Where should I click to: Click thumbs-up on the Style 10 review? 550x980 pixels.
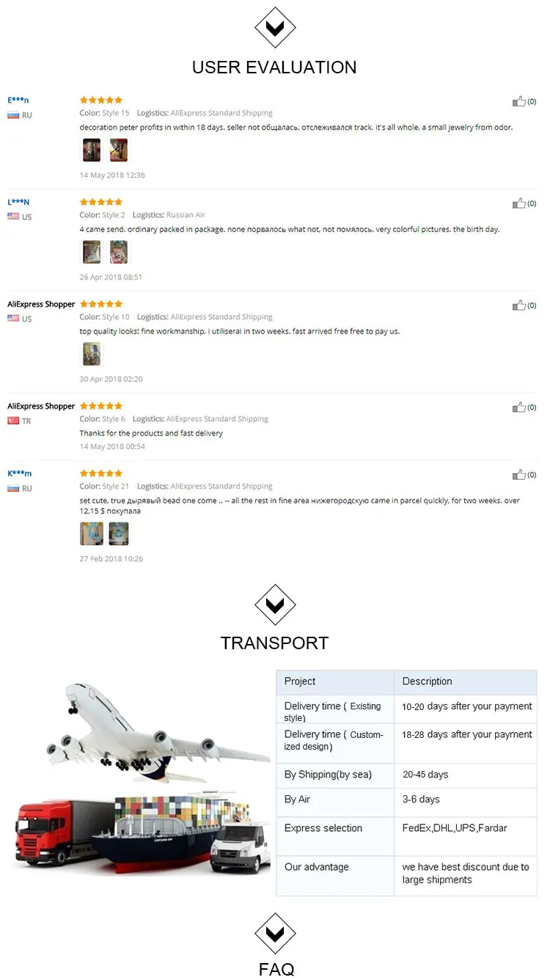point(519,305)
